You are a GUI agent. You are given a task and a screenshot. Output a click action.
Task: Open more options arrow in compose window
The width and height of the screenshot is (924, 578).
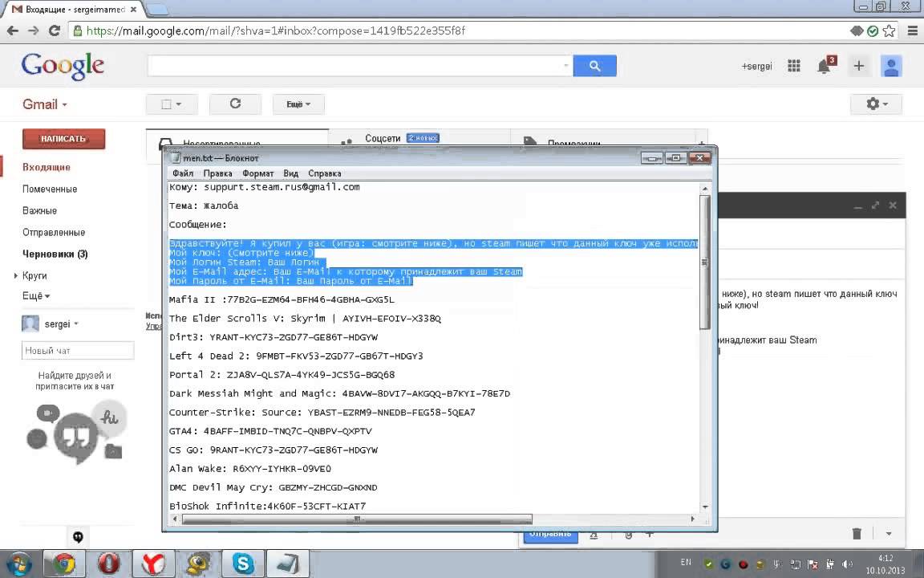pos(889,533)
